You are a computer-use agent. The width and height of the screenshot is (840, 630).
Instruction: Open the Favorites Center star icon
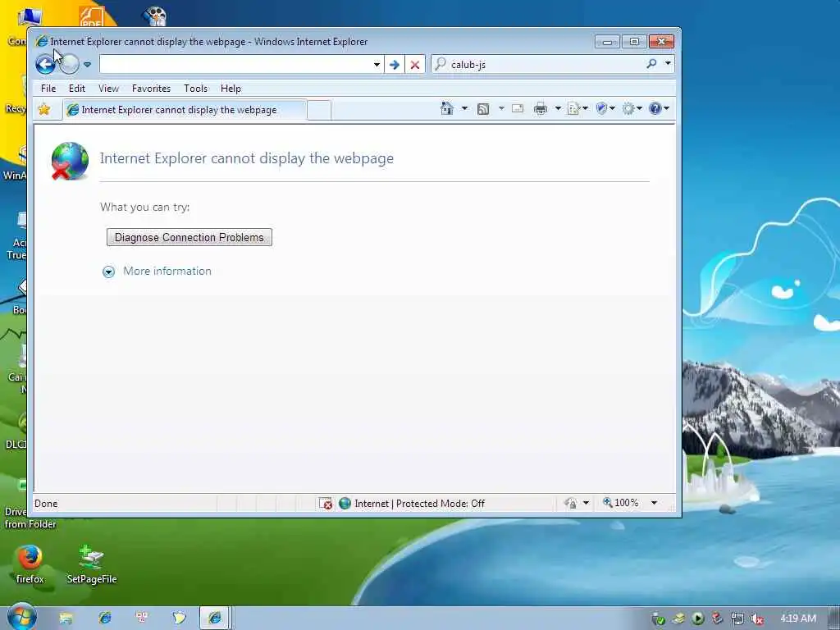pos(44,110)
